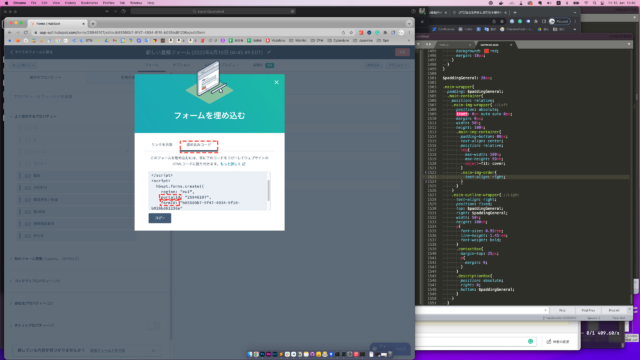Open Chrome's three-dot menu in dark window
640x360 pixels.
tap(575, 21)
